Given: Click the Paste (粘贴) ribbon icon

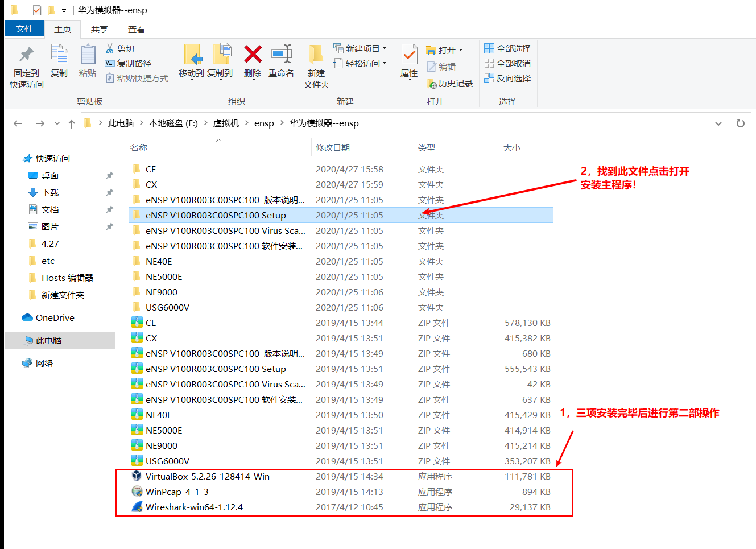Looking at the screenshot, I should 88,55.
